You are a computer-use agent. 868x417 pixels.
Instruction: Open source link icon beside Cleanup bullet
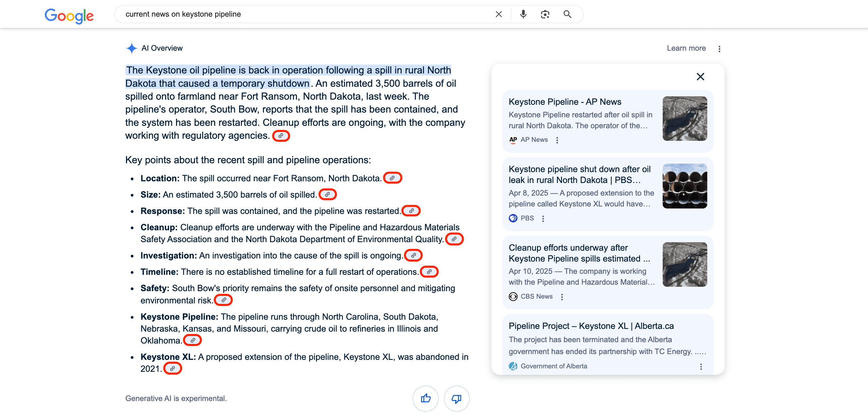tap(454, 239)
